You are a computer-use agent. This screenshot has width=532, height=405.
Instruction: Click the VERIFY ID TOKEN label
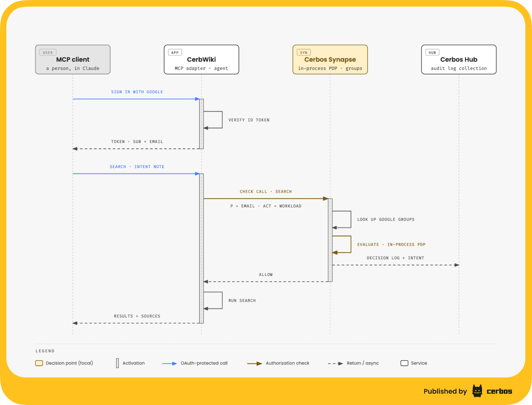tap(249, 120)
